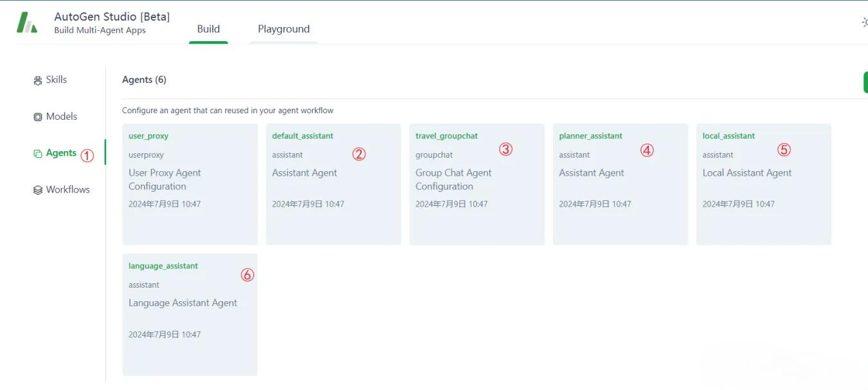
Task: Click the Skills sidebar icon
Action: click(38, 80)
